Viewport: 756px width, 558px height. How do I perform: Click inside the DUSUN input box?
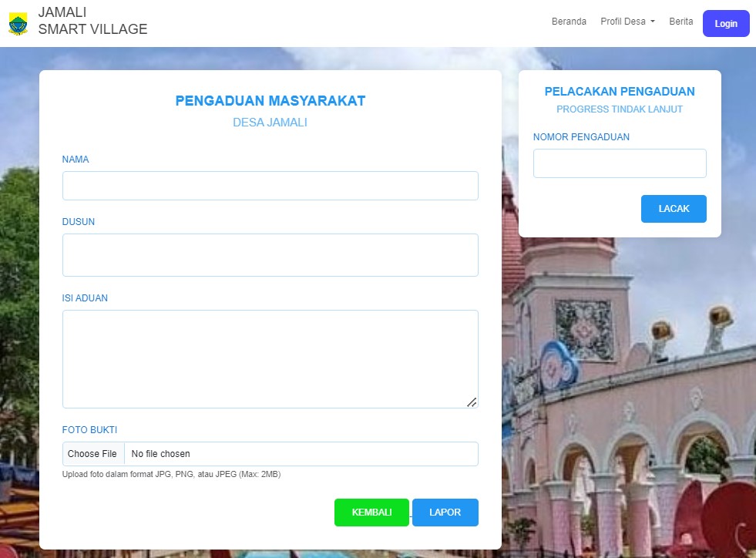[x=270, y=255]
